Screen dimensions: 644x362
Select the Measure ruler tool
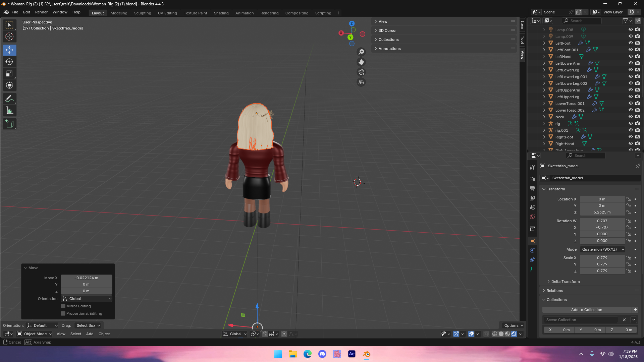9,111
